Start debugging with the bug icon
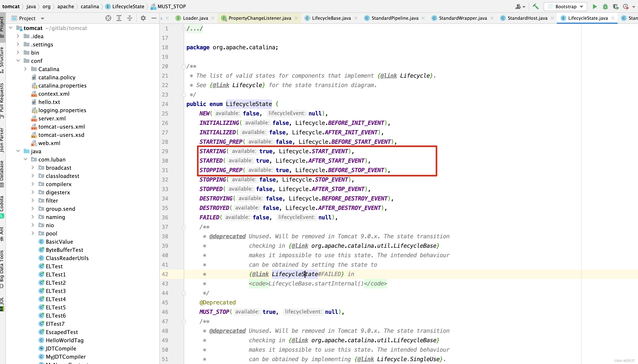Viewport: 638px width, 364px height. point(605,7)
